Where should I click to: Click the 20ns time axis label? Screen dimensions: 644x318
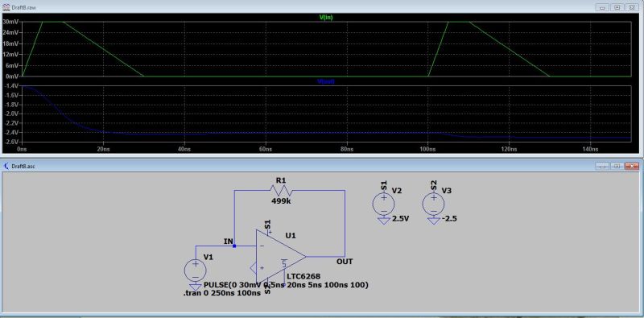click(x=103, y=149)
